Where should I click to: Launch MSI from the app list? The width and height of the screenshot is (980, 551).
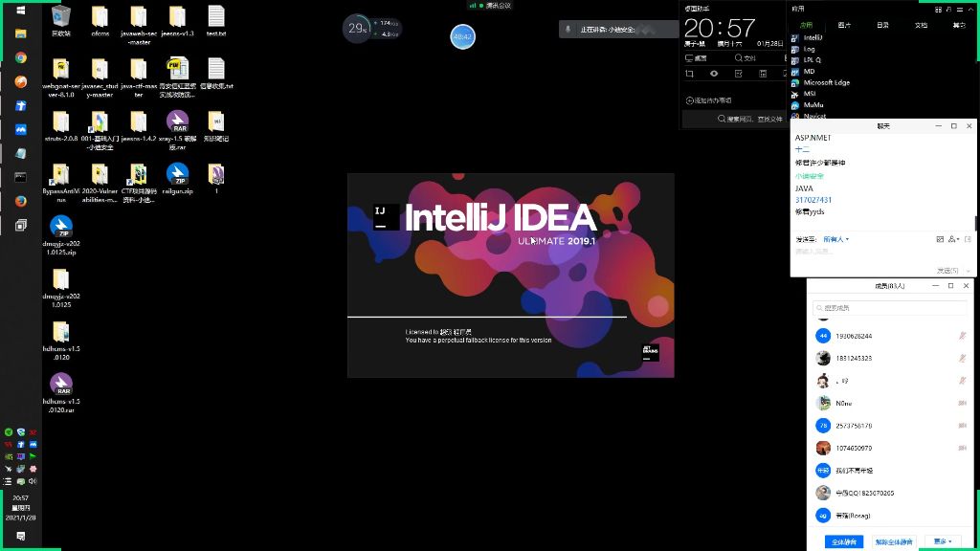804,94
